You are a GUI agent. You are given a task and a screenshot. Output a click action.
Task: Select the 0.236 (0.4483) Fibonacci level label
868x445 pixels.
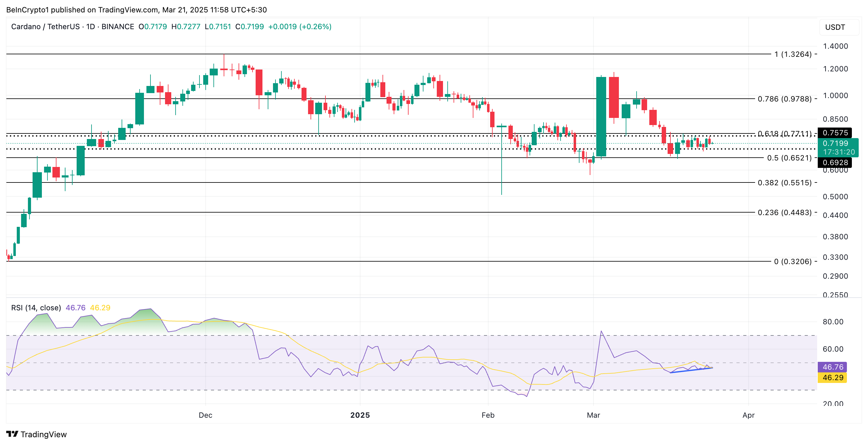coord(785,212)
